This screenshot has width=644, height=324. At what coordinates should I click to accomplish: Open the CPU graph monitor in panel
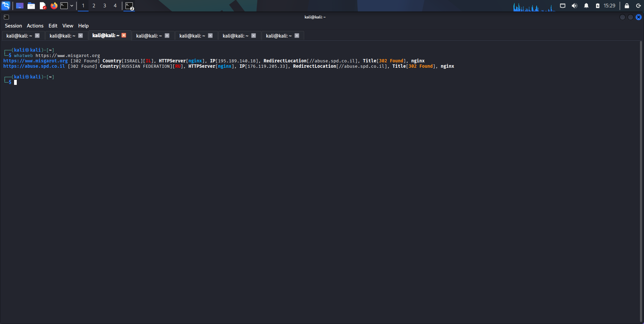(534, 6)
